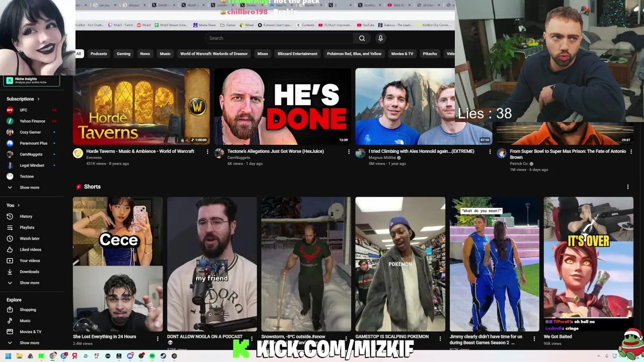Open the You section chevron
The image size is (644, 362).
click(x=19, y=205)
